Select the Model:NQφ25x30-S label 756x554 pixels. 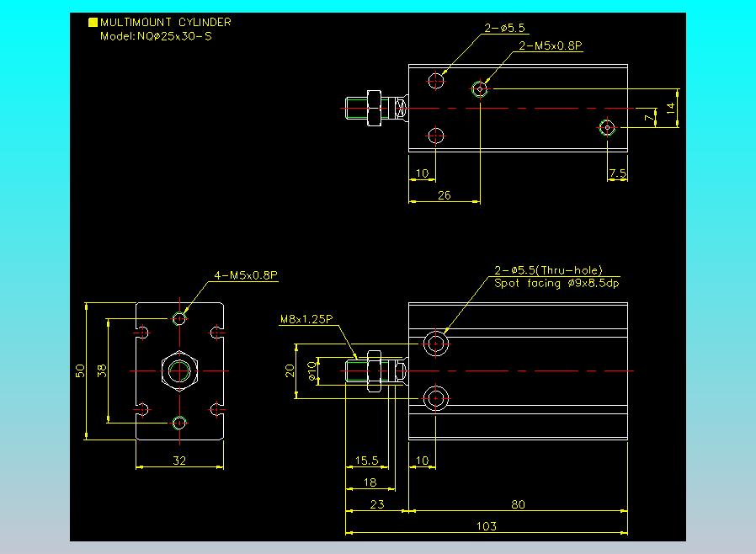tap(156, 36)
